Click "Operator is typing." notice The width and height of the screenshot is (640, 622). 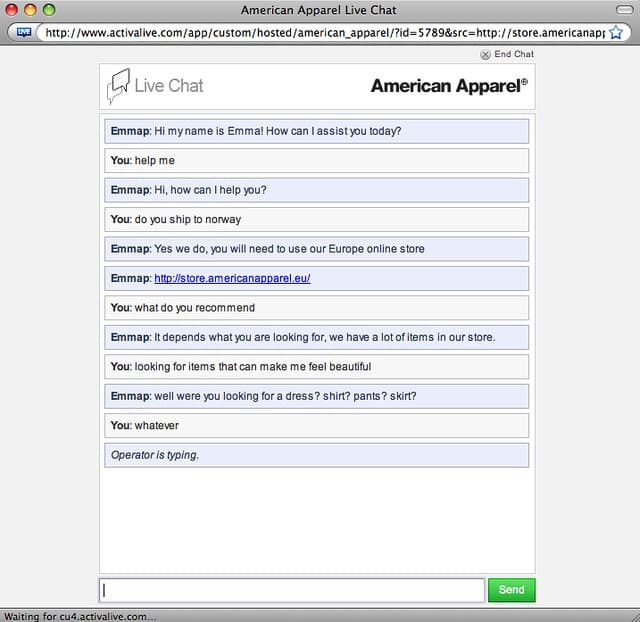pyautogui.click(x=316, y=455)
